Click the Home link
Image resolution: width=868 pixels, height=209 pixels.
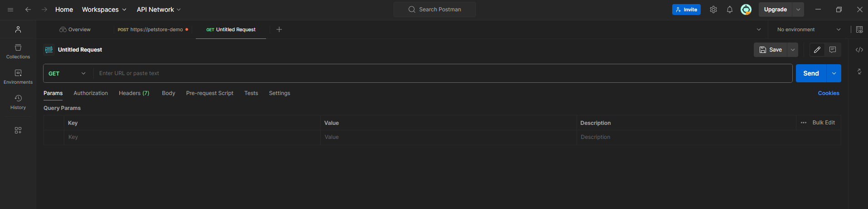(64, 9)
